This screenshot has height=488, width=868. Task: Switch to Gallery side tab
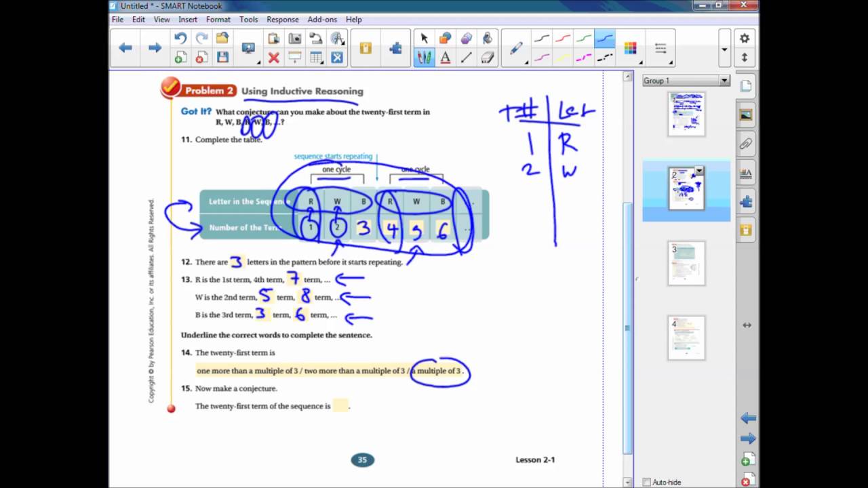coord(746,115)
